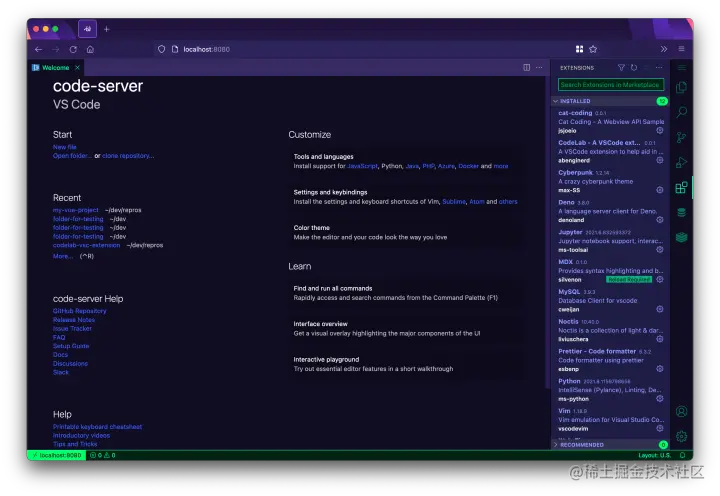Manage the Noctis extension gear
This screenshot has width=720, height=496.
point(660,339)
